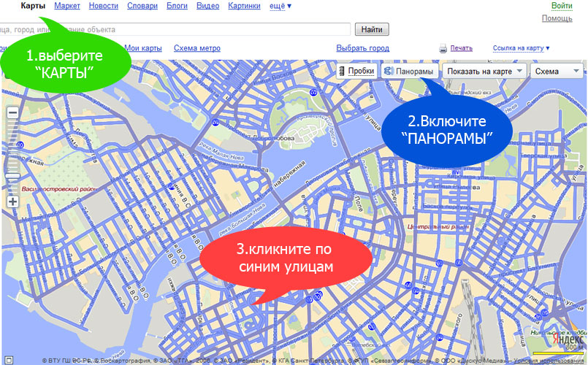Click the Найти search button
588x365 pixels.
(372, 29)
